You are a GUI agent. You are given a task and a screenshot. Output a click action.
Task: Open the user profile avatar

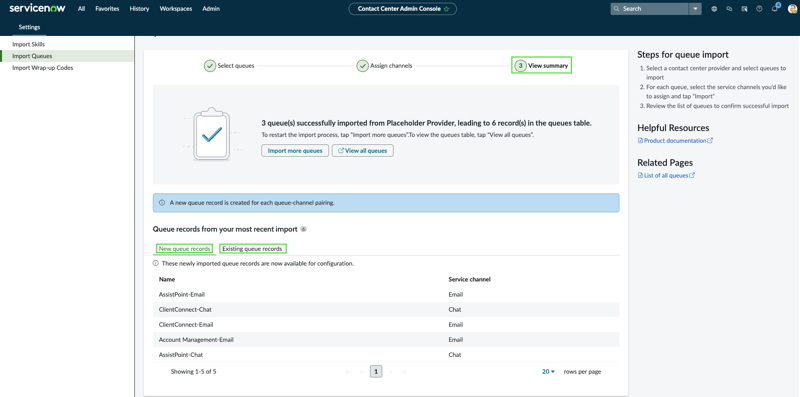(792, 9)
